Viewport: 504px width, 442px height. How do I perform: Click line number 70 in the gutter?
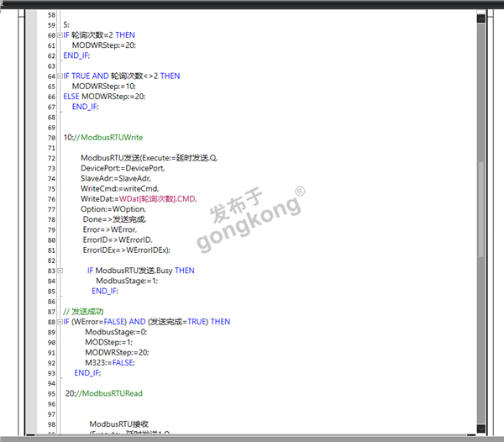[50, 137]
